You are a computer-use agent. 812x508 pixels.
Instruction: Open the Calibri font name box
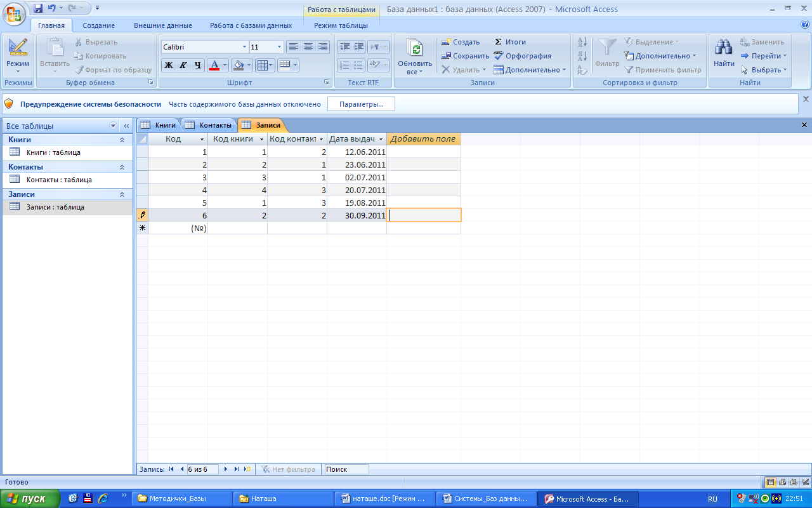click(x=204, y=47)
